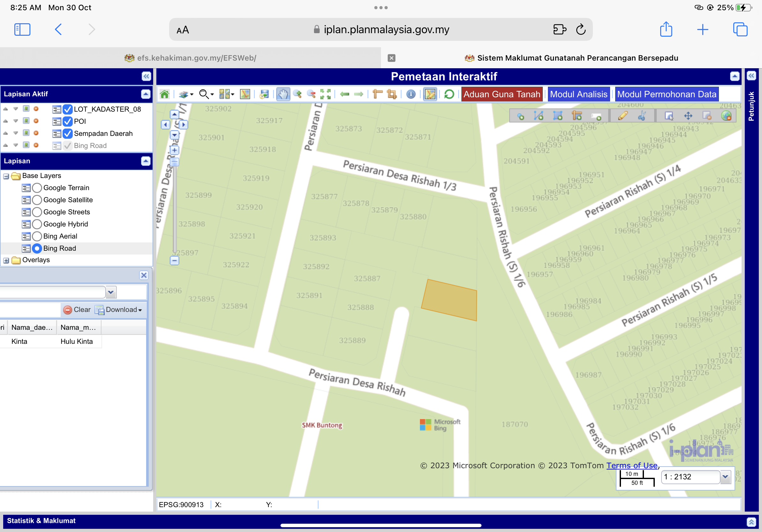Expand the Overlays folder
The height and width of the screenshot is (532, 762).
pos(6,260)
